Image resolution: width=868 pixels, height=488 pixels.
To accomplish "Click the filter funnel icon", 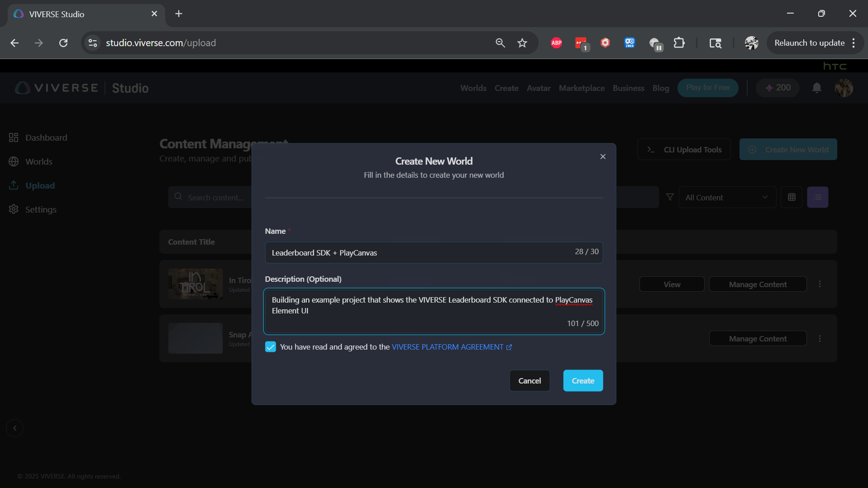I will coord(670,197).
